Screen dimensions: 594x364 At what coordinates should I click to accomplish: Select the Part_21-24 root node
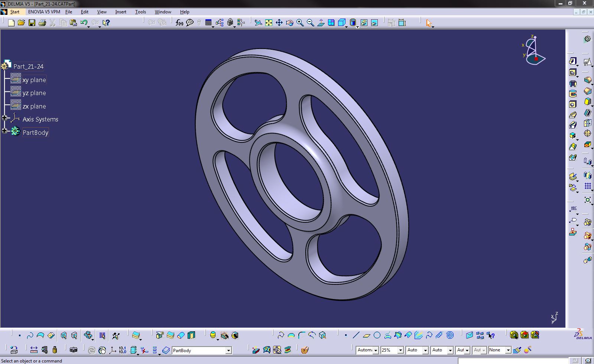(x=28, y=66)
